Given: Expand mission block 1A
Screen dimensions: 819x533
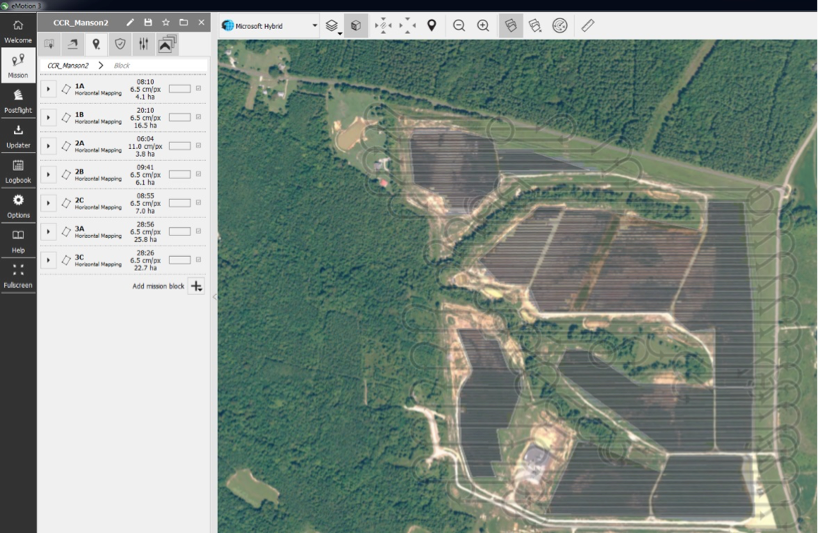Looking at the screenshot, I should (x=48, y=89).
